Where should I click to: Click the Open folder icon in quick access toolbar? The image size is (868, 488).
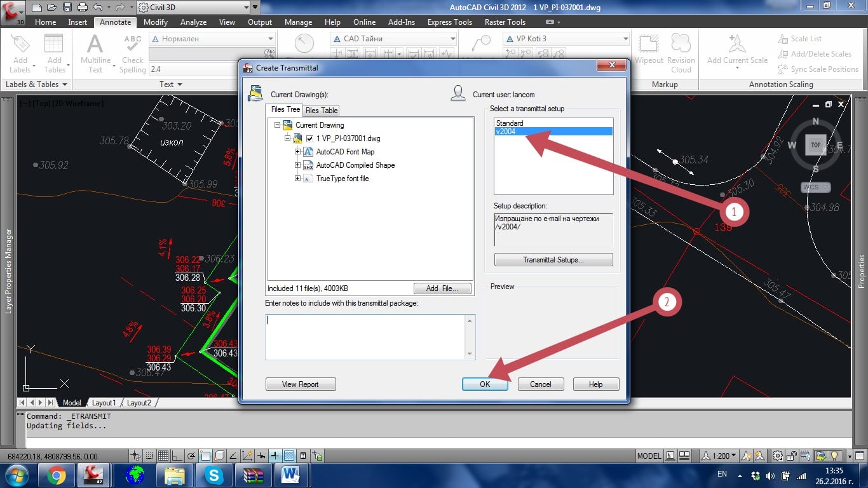51,8
